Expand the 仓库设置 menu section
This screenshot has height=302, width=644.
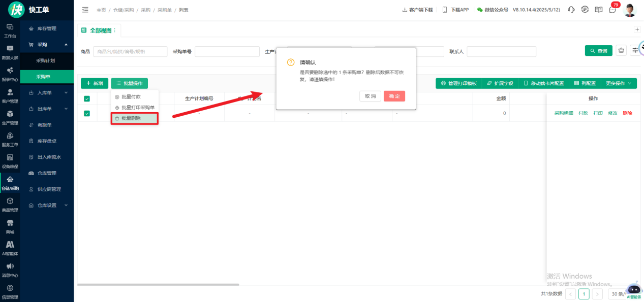coord(48,206)
